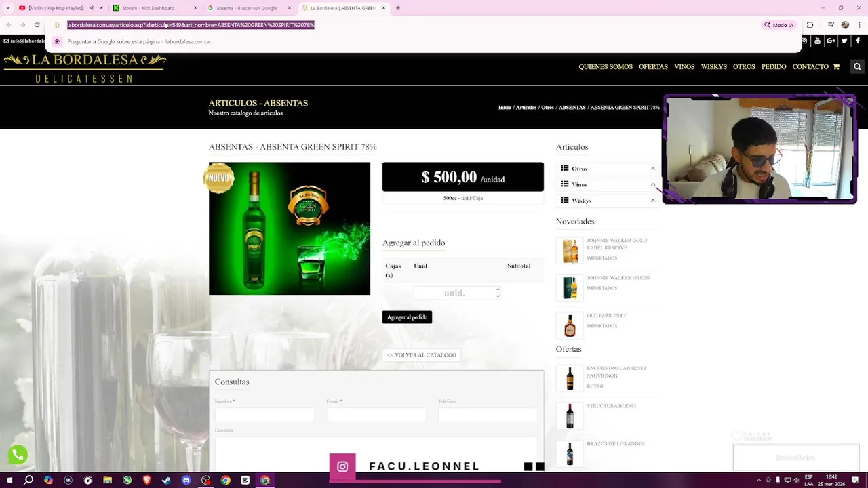The width and height of the screenshot is (868, 488).
Task: Click the Telefono field in Consultas
Action: pos(488,414)
